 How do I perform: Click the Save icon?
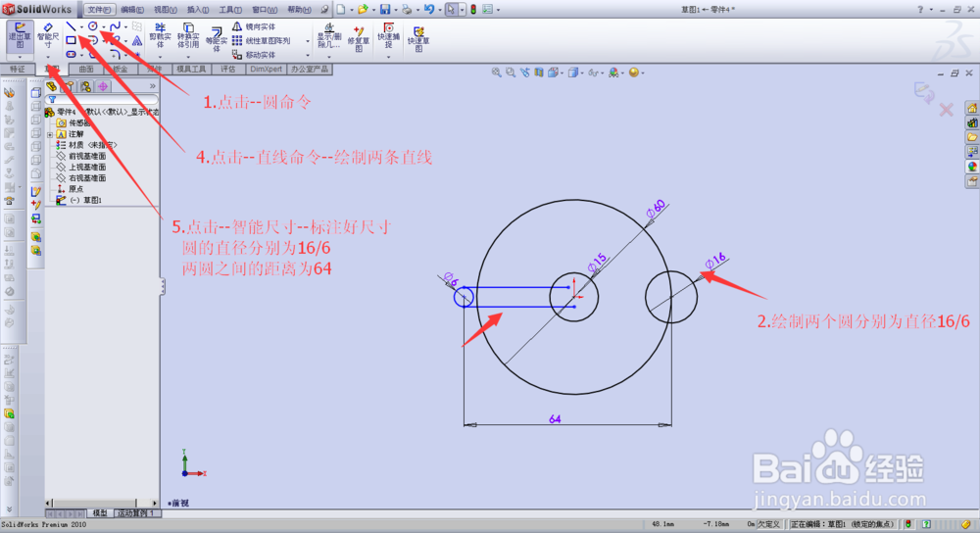pyautogui.click(x=385, y=10)
